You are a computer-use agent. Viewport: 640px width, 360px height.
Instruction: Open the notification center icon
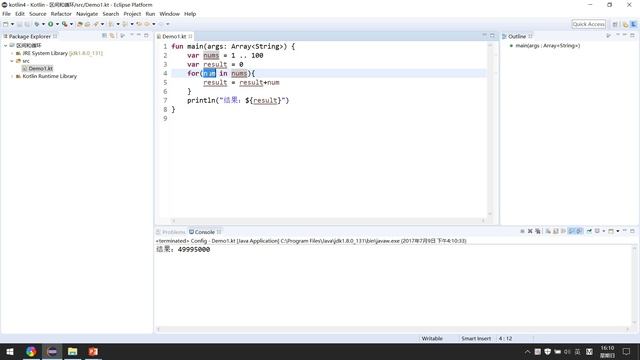(x=626, y=351)
